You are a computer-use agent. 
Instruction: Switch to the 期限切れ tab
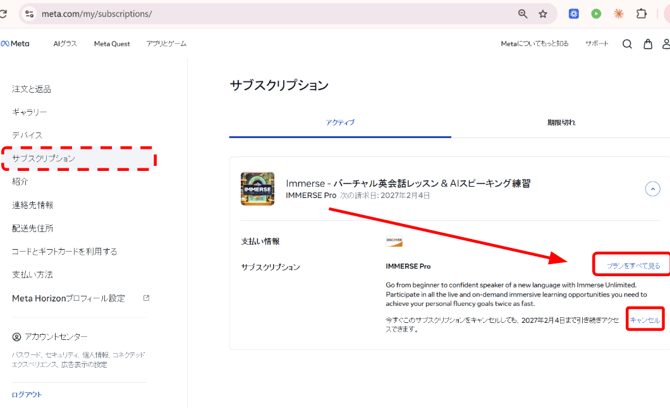click(x=561, y=123)
